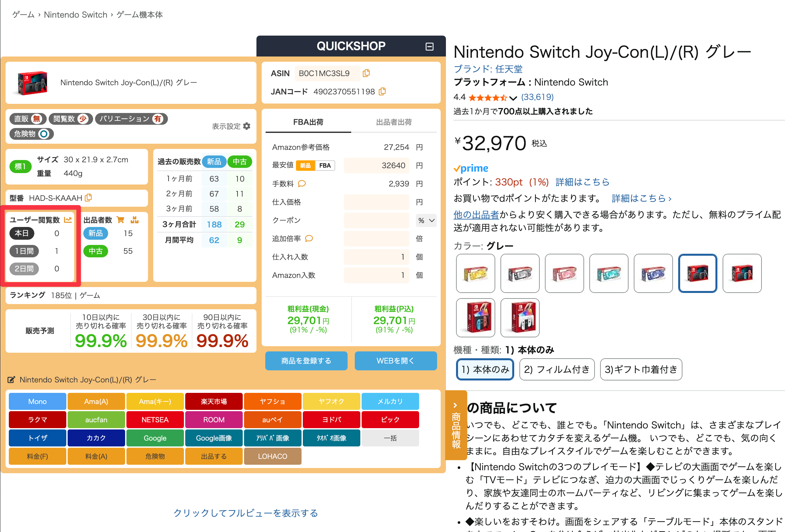
Task: Open the ヤフオク search button
Action: [331, 402]
